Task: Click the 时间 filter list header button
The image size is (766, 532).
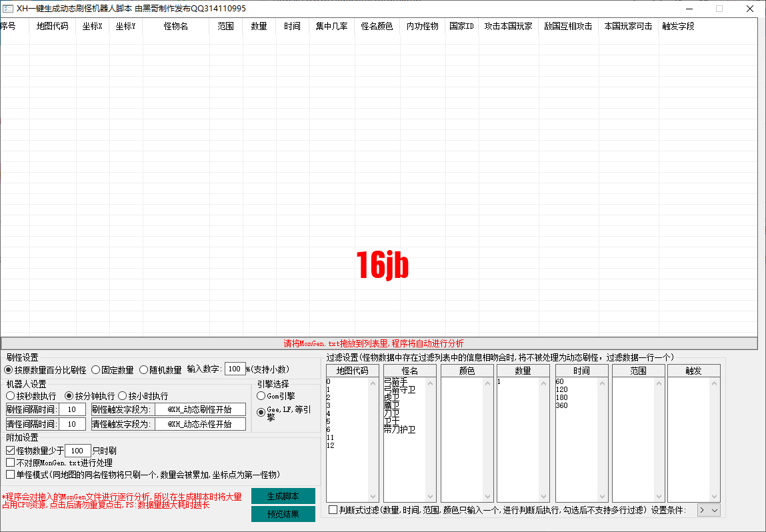Action: click(581, 371)
